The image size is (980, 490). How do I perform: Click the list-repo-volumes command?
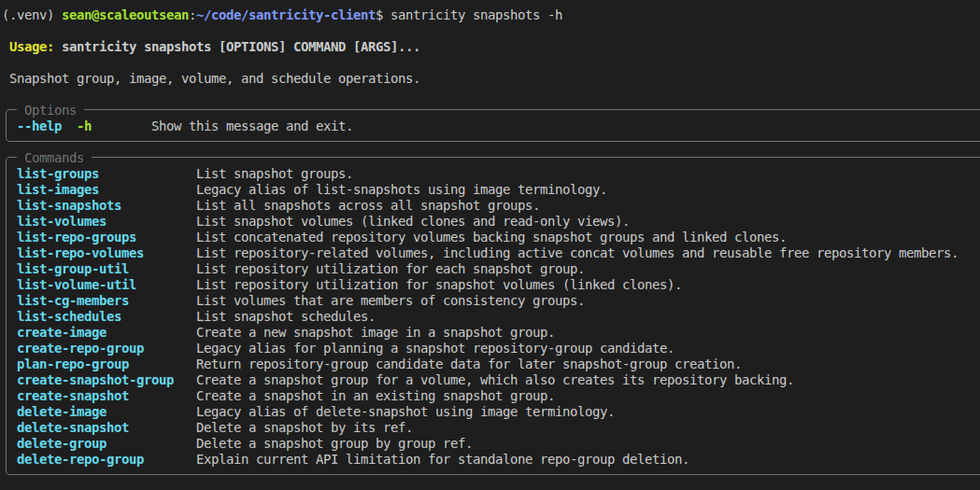coord(80,254)
